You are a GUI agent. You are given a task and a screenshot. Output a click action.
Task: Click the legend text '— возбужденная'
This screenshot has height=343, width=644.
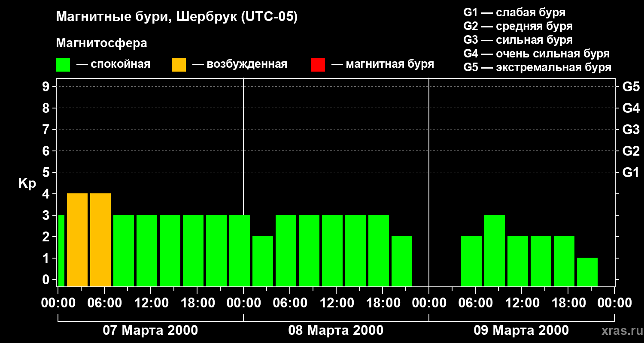pyautogui.click(x=240, y=65)
